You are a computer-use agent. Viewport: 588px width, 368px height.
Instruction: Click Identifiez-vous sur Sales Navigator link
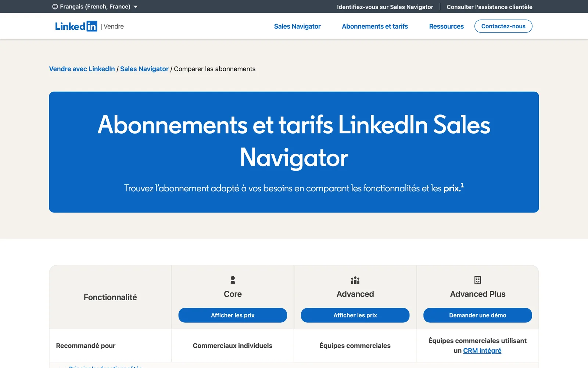pyautogui.click(x=385, y=7)
